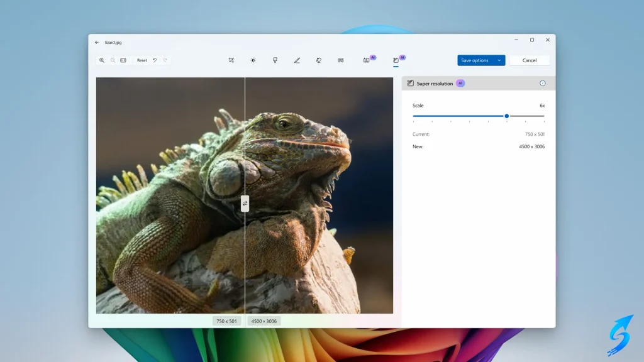Image resolution: width=644 pixels, height=362 pixels.
Task: Fit the image to the window
Action: click(x=123, y=60)
